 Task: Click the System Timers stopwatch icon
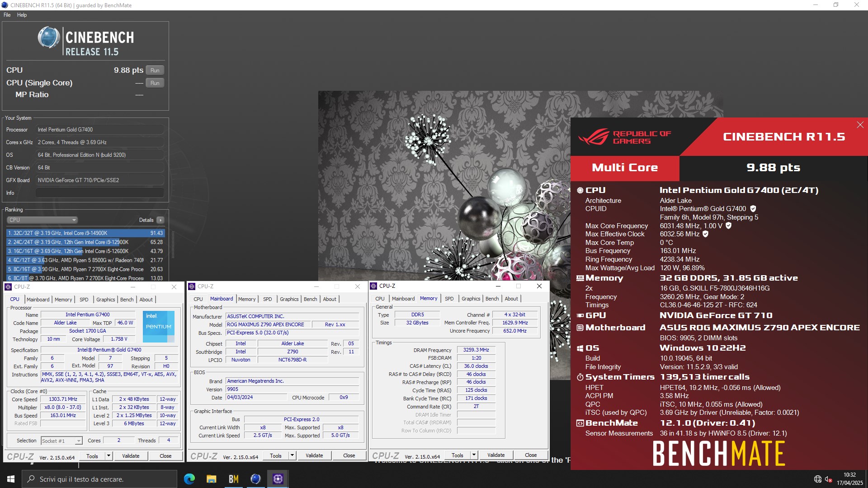(x=580, y=377)
